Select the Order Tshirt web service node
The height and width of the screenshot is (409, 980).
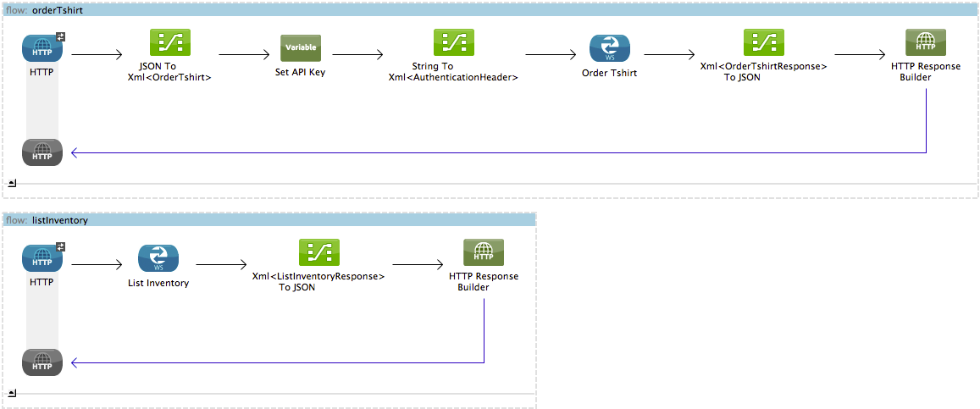tap(610, 48)
